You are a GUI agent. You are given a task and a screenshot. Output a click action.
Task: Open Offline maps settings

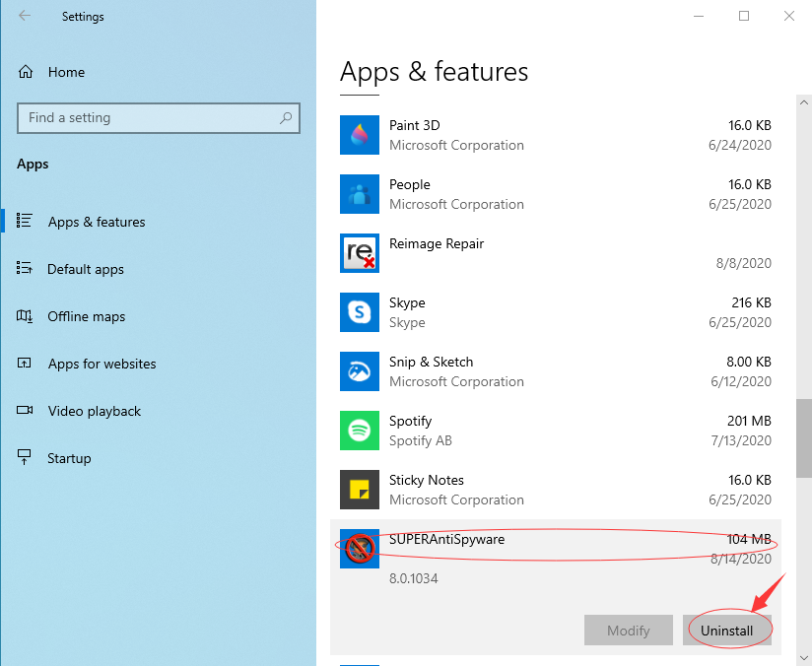tap(87, 316)
